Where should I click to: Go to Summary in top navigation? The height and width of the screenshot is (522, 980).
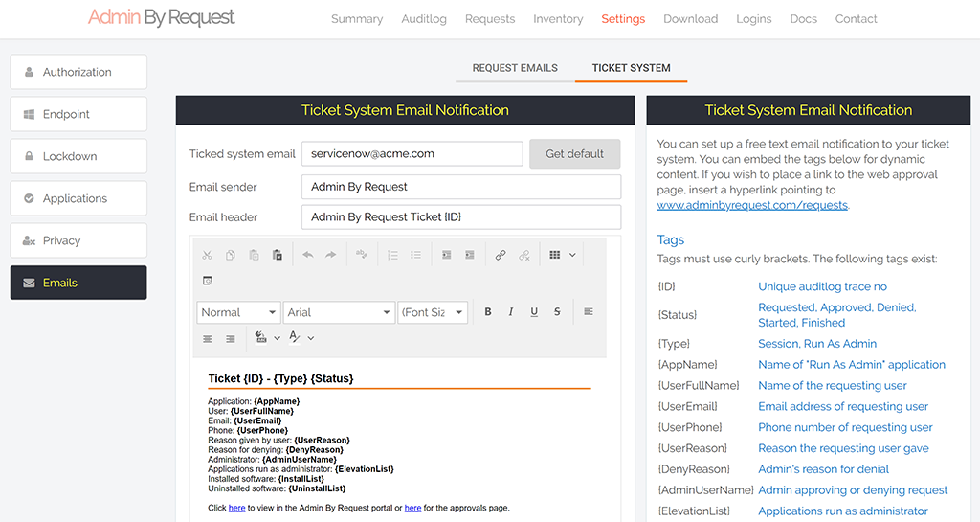357,19
